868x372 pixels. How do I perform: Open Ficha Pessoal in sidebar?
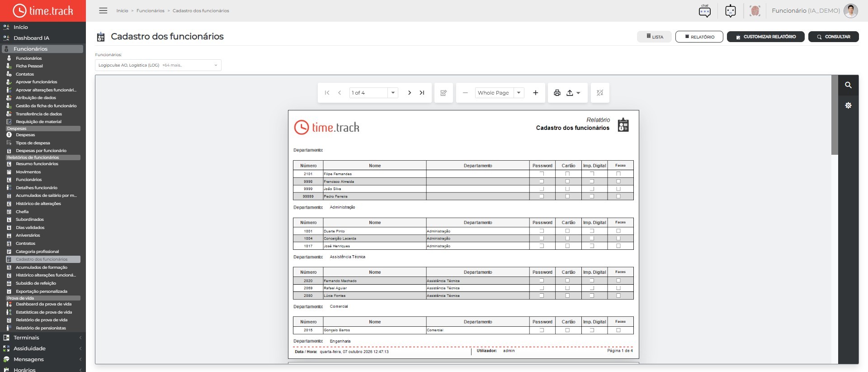click(x=29, y=66)
